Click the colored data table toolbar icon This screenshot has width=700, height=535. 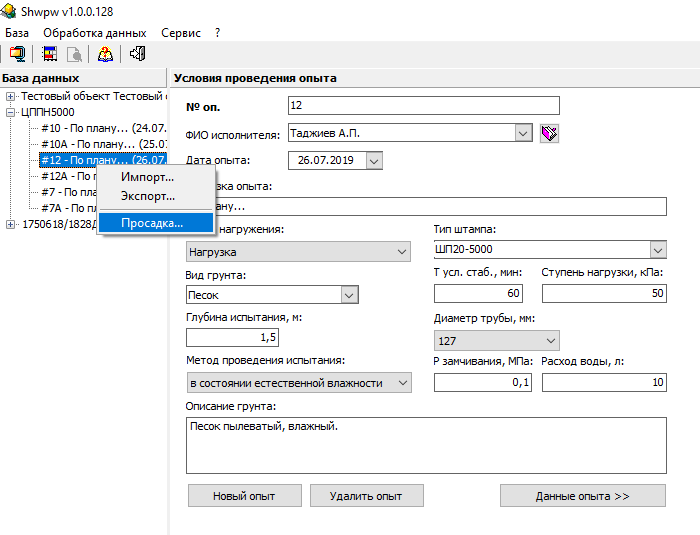coord(49,54)
